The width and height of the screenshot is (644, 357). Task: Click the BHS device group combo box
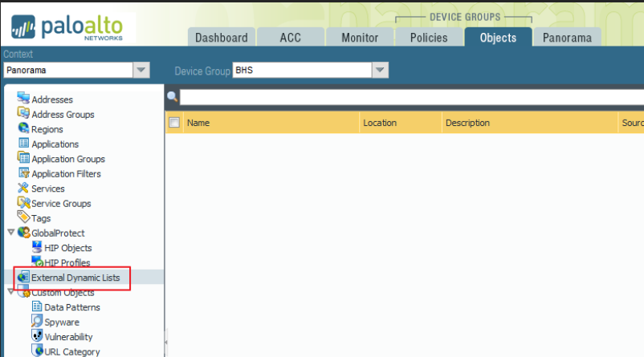coord(310,70)
